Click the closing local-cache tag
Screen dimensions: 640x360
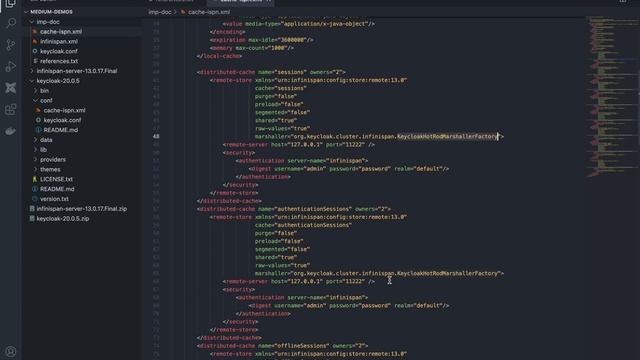point(220,56)
